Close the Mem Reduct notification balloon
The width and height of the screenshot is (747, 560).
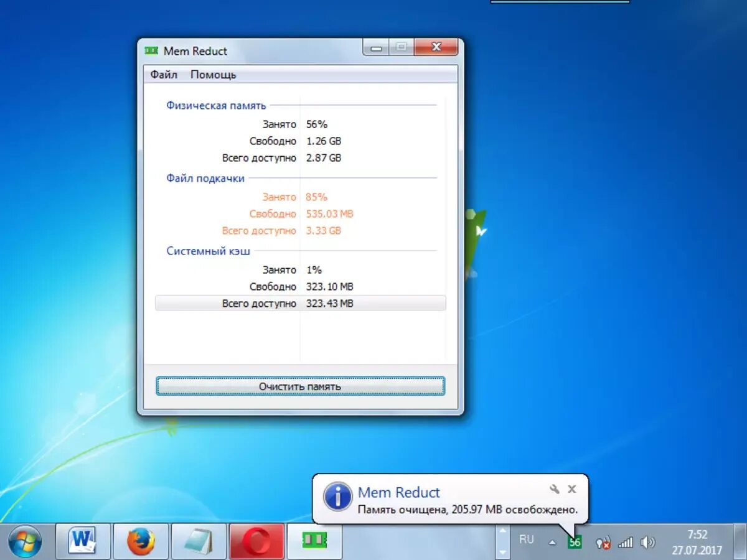point(572,489)
